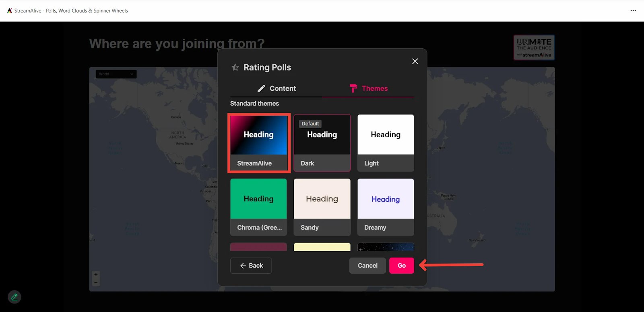Zoom out on the map

click(96, 283)
